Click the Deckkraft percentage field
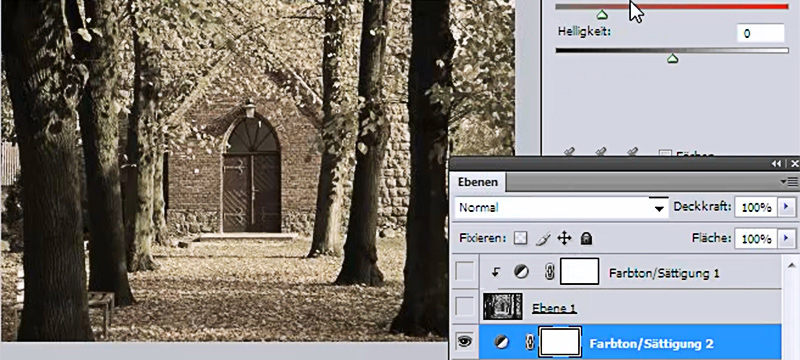 [756, 208]
